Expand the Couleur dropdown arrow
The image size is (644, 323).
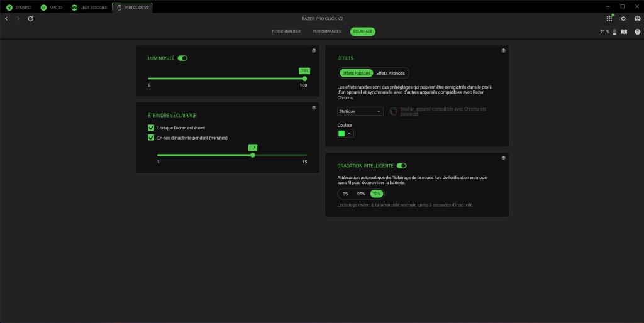(350, 133)
